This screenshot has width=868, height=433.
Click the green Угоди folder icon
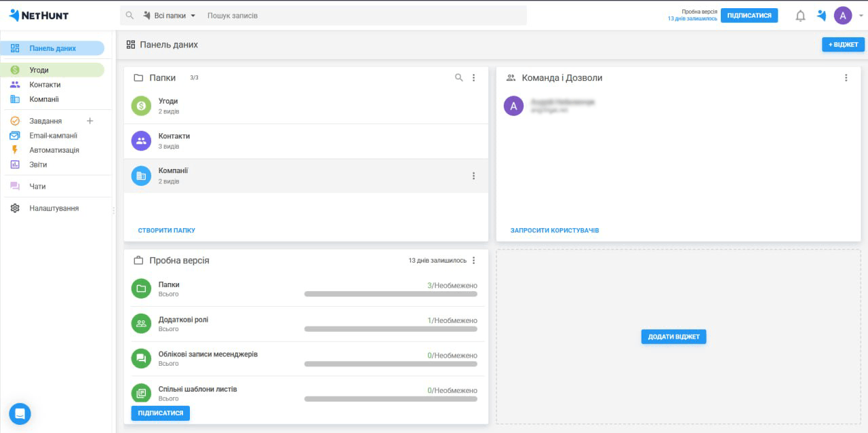[x=141, y=106]
